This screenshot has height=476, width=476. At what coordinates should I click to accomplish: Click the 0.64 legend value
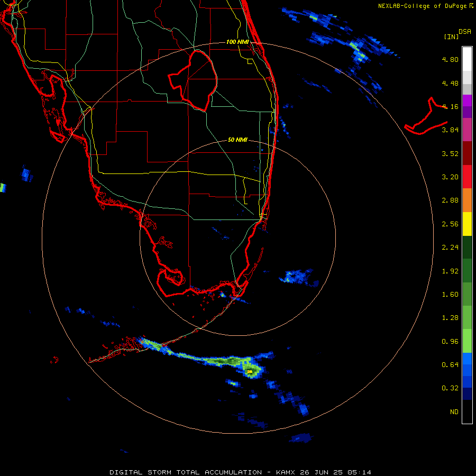(x=450, y=364)
